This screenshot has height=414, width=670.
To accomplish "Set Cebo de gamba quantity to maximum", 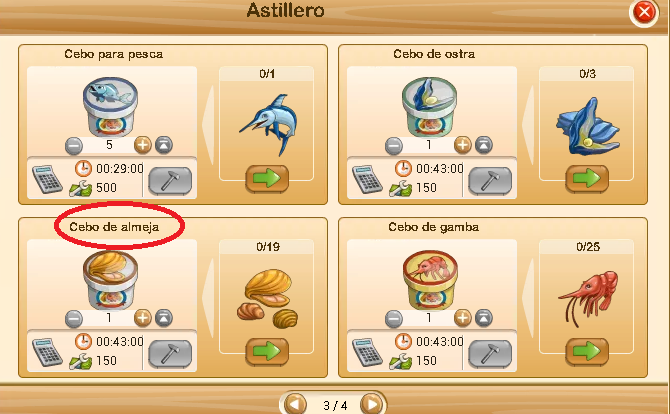I will (x=484, y=318).
